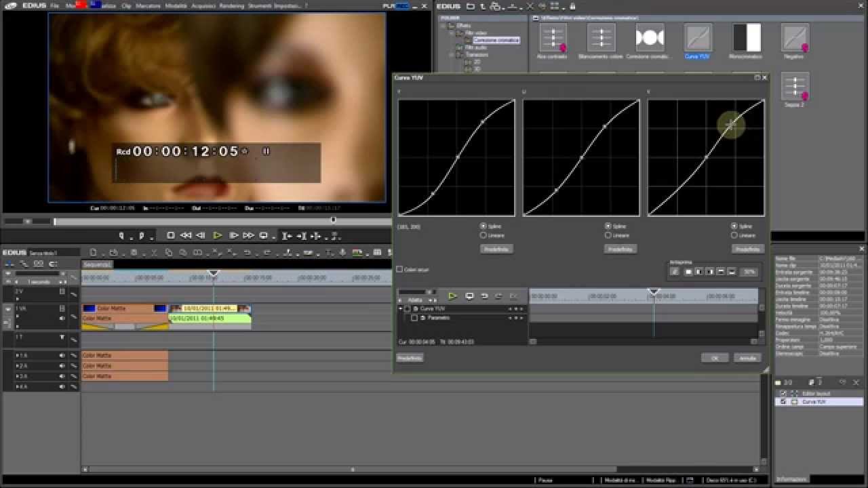Screen dimensions: 868x488
Task: Click Predefinito button under U curve
Action: click(620, 249)
